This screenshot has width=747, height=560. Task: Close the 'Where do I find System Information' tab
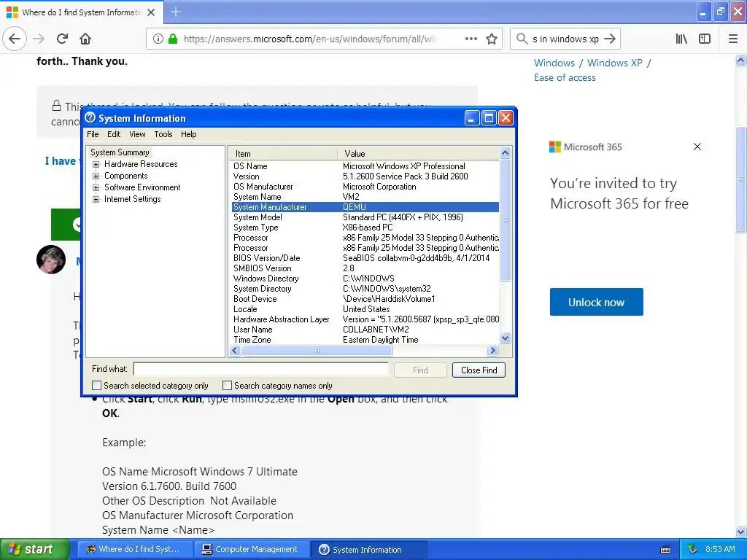tap(151, 12)
